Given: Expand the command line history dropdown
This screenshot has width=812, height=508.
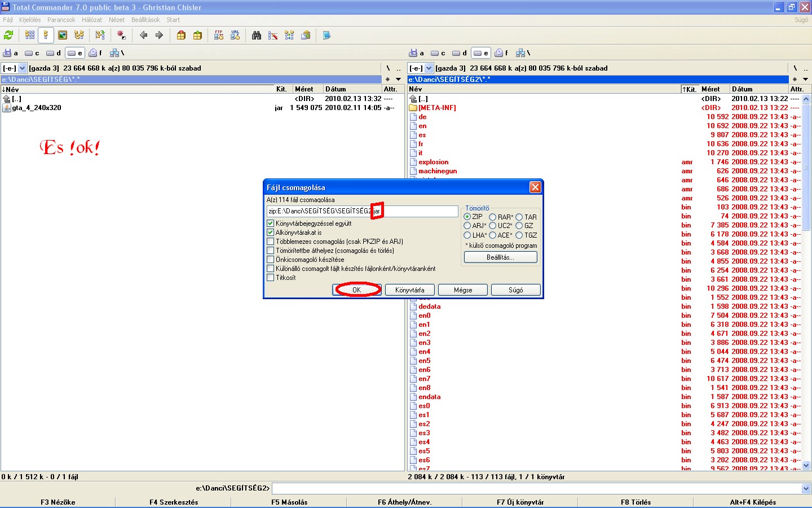Looking at the screenshot, I should pos(806,488).
